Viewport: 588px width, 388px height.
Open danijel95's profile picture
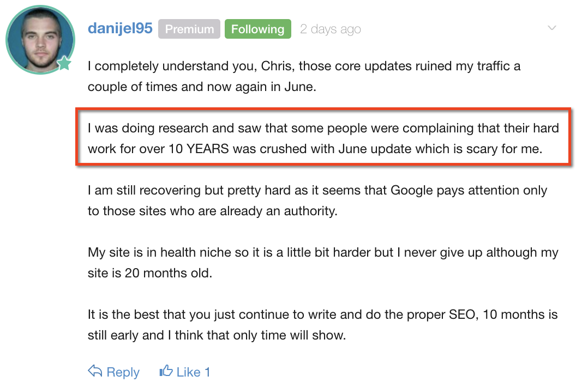pos(40,40)
